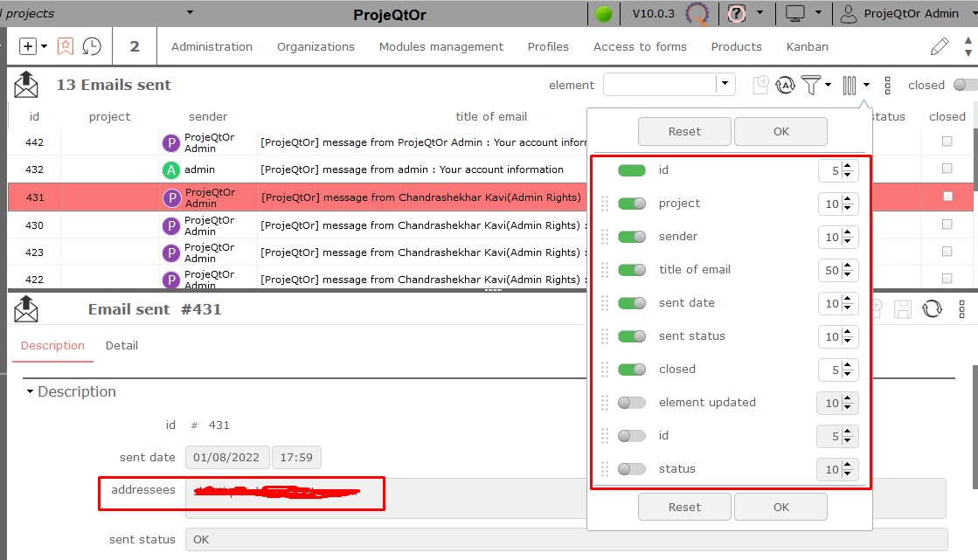The width and height of the screenshot is (978, 560).
Task: Enable the element updated column toggle
Action: (632, 402)
